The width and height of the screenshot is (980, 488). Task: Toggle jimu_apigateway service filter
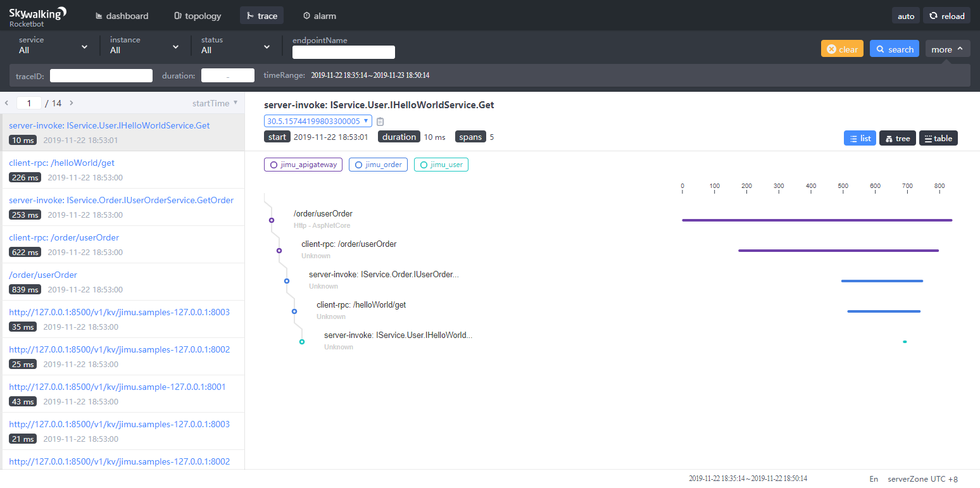303,165
